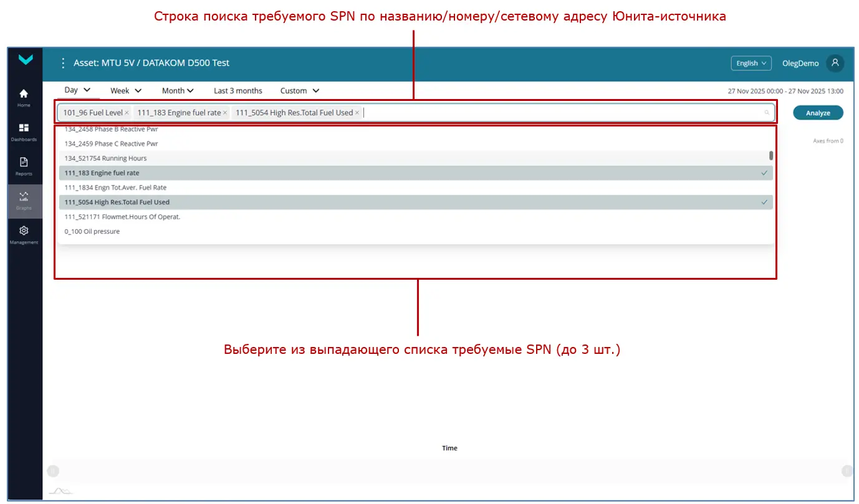The image size is (859, 504).
Task: Click the timeline range slider handle at bottom
Action: click(x=53, y=471)
